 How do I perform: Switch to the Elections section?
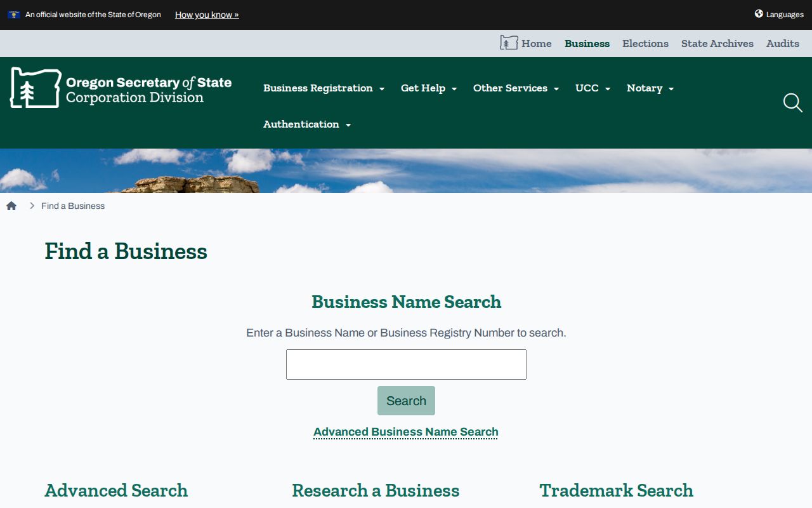pyautogui.click(x=645, y=44)
